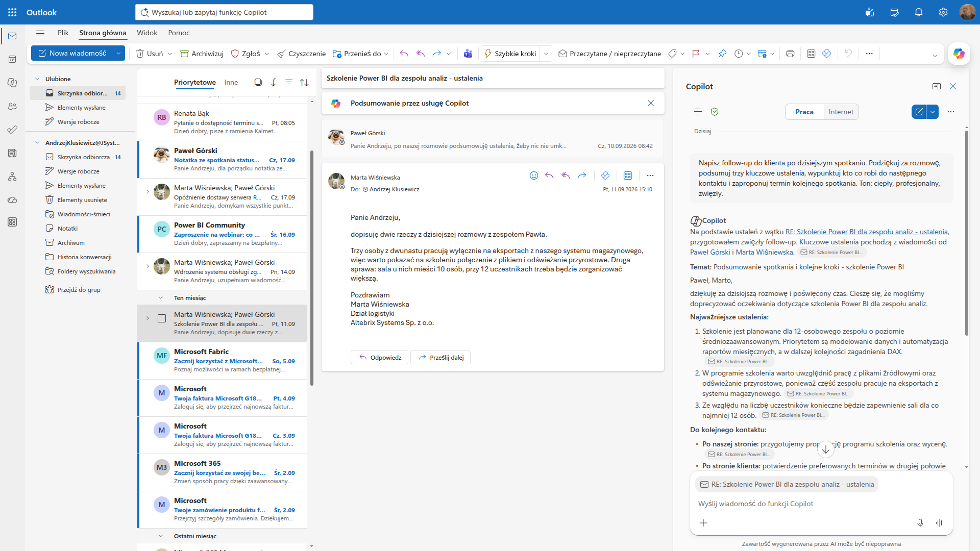Image resolution: width=980 pixels, height=551 pixels.
Task: Open the To Do checkmark icon
Action: pyautogui.click(x=12, y=130)
